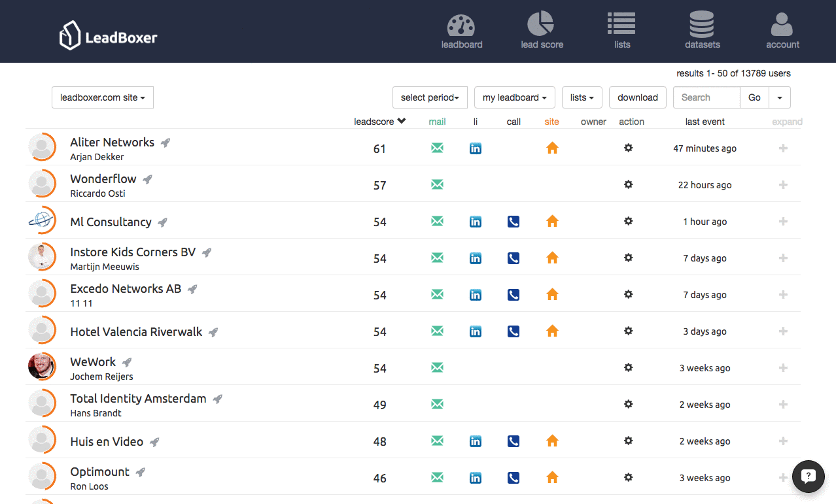
Task: Open the help chat bubble
Action: (809, 476)
